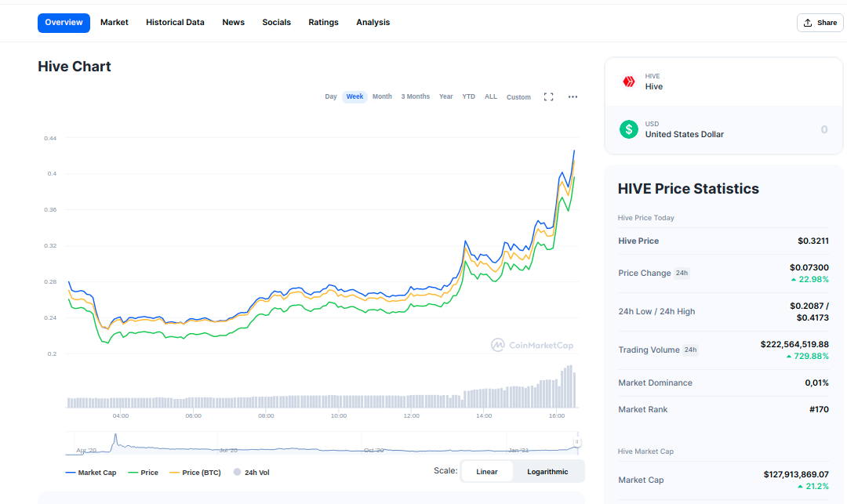Image resolution: width=847 pixels, height=504 pixels.
Task: Select the ALL chart range
Action: pyautogui.click(x=490, y=96)
